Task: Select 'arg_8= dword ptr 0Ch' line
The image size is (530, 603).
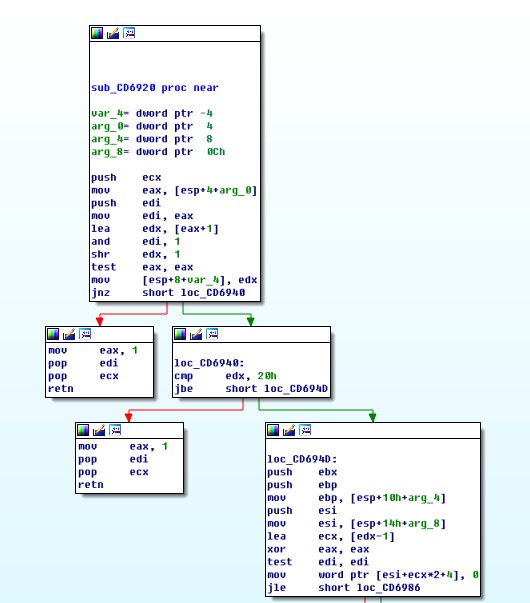Action: click(x=158, y=152)
